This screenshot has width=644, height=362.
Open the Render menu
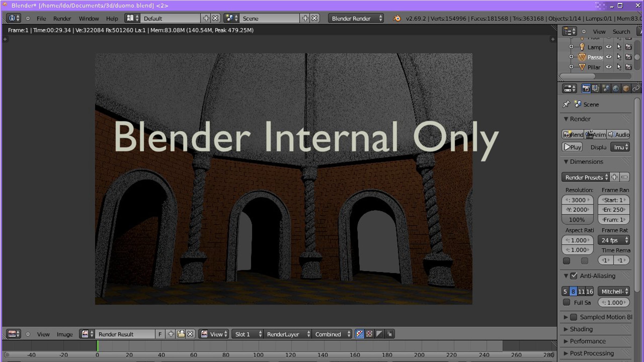point(62,19)
